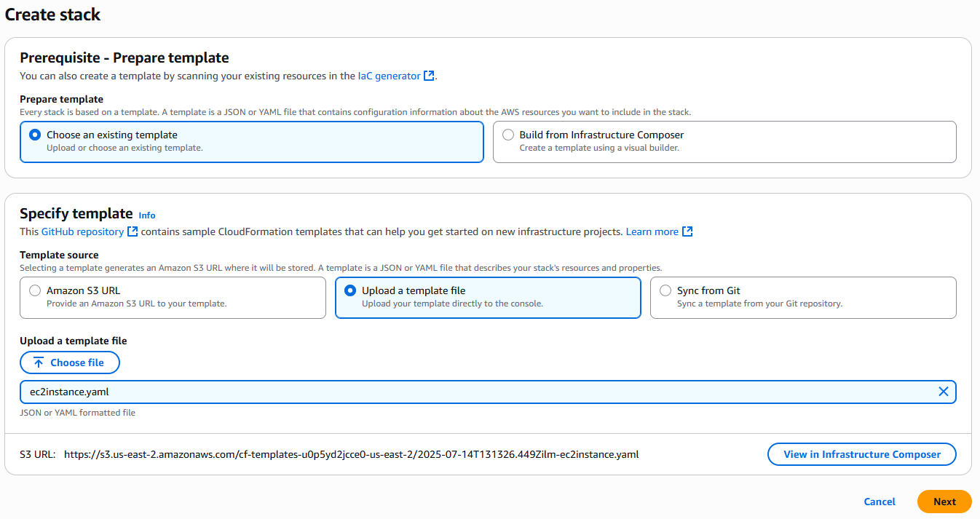Click the 'Prepare template' label
980x519 pixels.
pos(62,99)
